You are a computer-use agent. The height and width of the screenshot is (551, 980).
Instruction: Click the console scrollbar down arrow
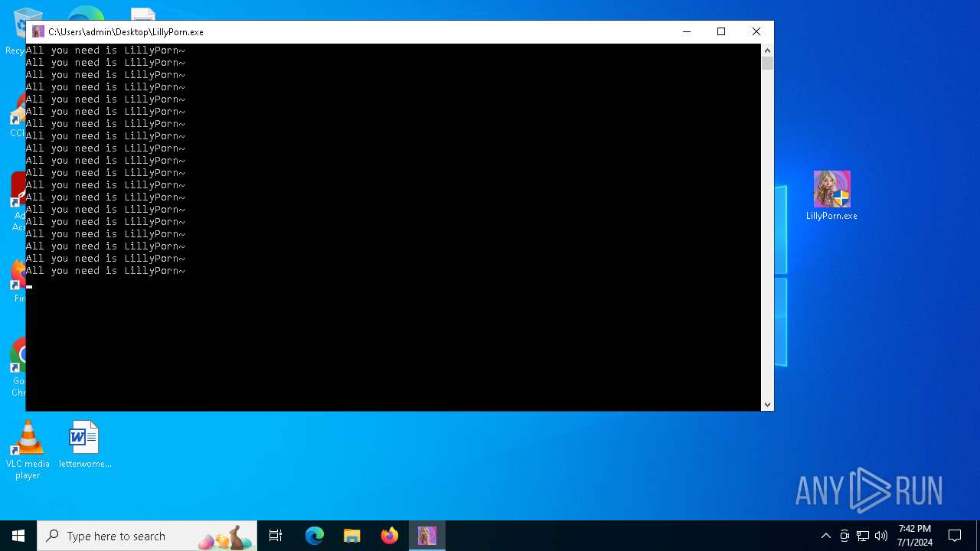[767, 405]
